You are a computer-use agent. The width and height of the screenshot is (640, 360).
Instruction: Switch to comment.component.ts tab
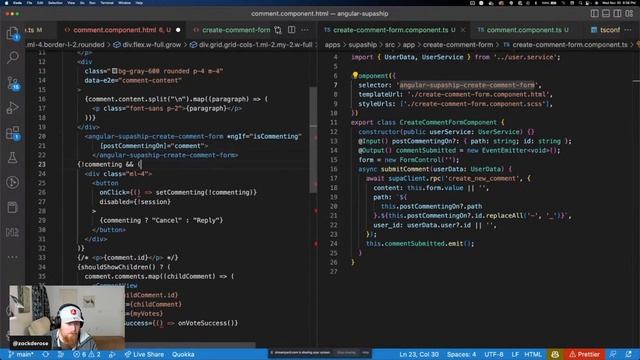tap(524, 30)
